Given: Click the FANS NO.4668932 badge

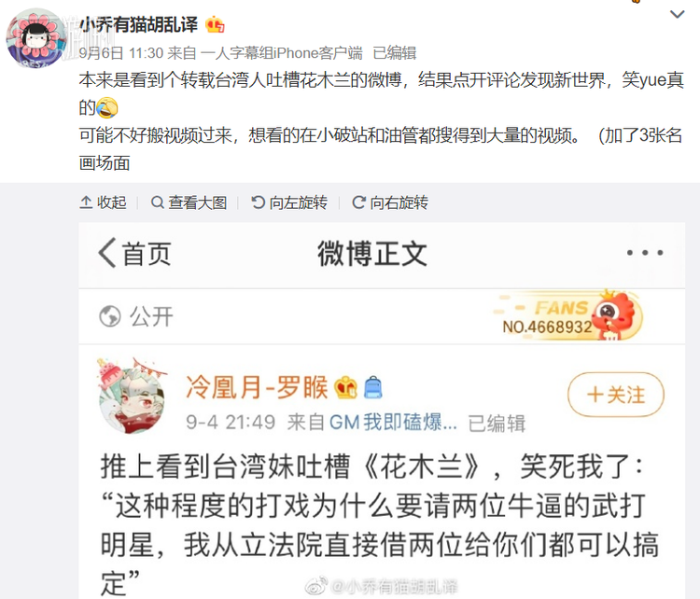Looking at the screenshot, I should click(x=568, y=316).
